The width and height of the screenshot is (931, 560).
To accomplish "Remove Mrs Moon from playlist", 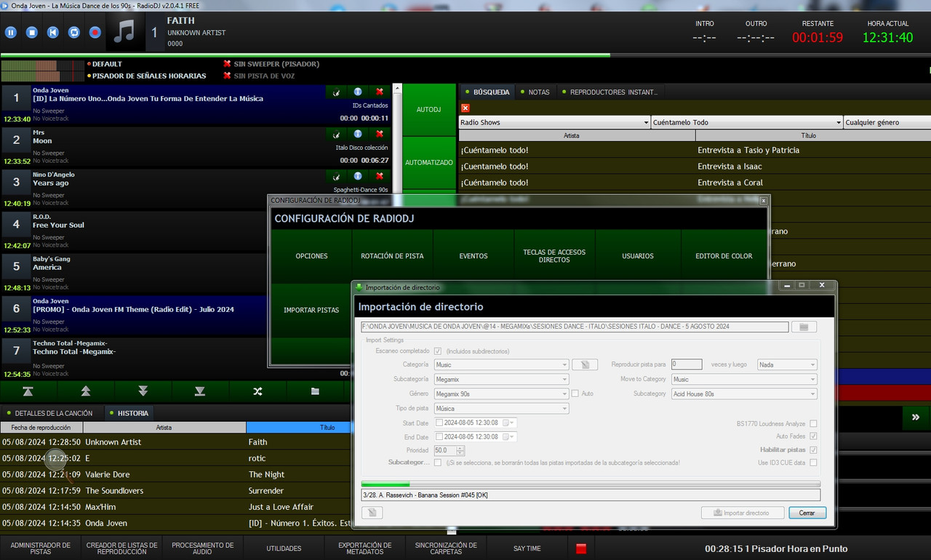I will 380,134.
